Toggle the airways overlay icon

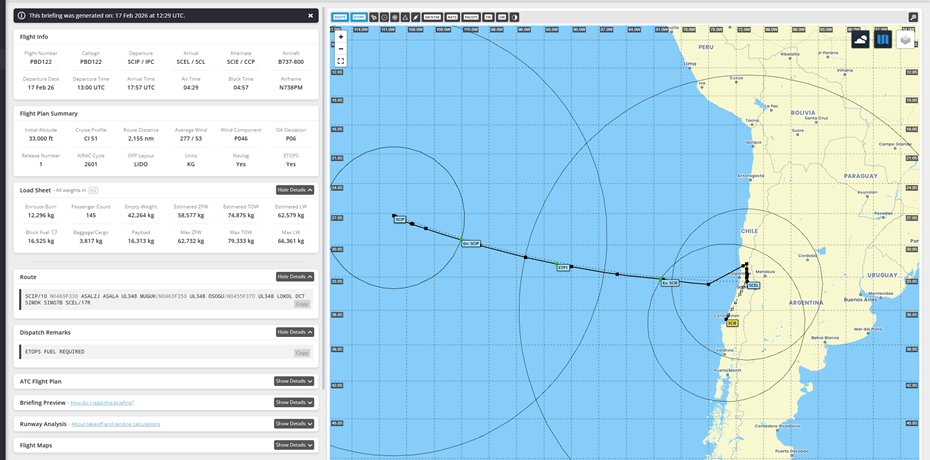374,17
